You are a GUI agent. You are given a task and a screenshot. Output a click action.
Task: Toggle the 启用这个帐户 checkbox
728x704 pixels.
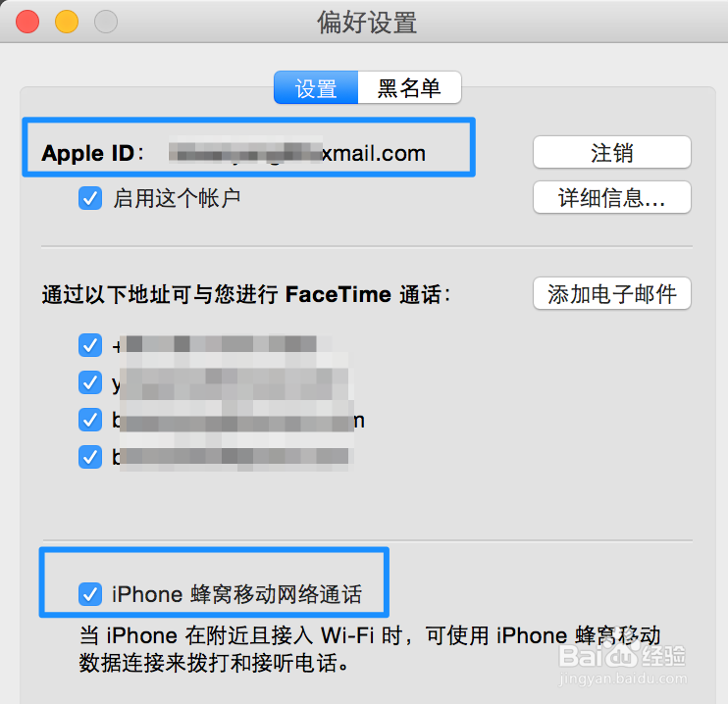(90, 198)
